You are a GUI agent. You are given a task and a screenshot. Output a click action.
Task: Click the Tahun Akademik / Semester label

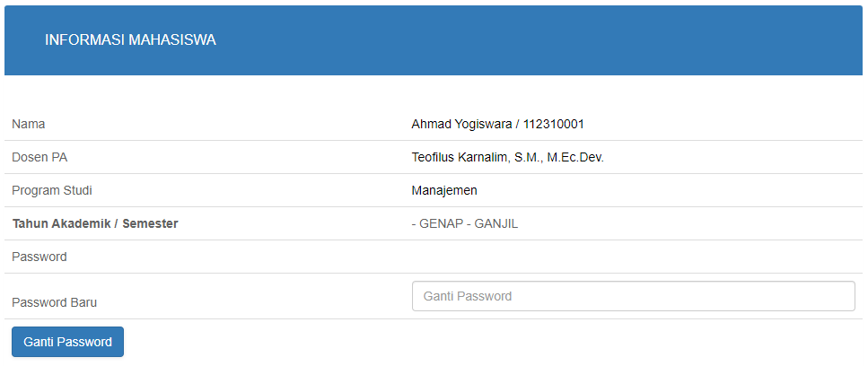[x=94, y=224]
